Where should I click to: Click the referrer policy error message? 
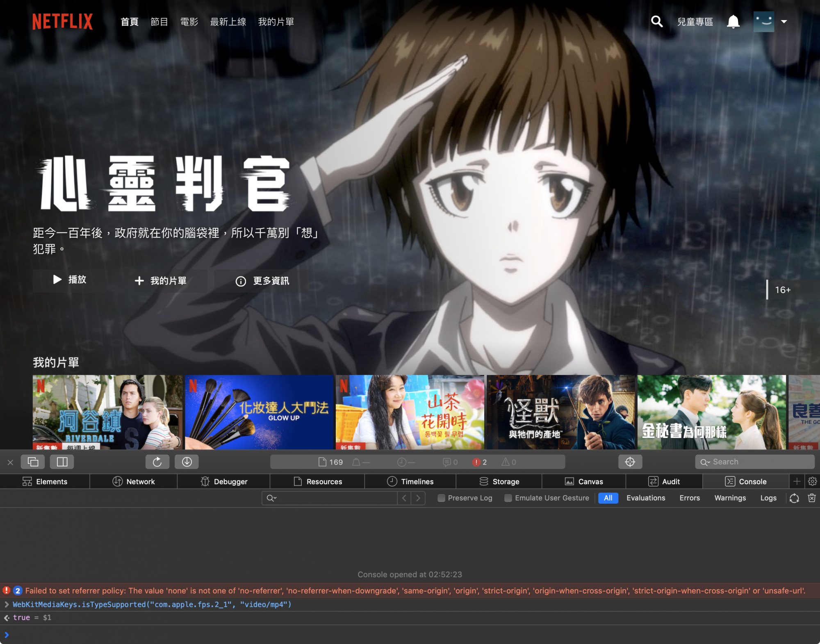point(415,591)
